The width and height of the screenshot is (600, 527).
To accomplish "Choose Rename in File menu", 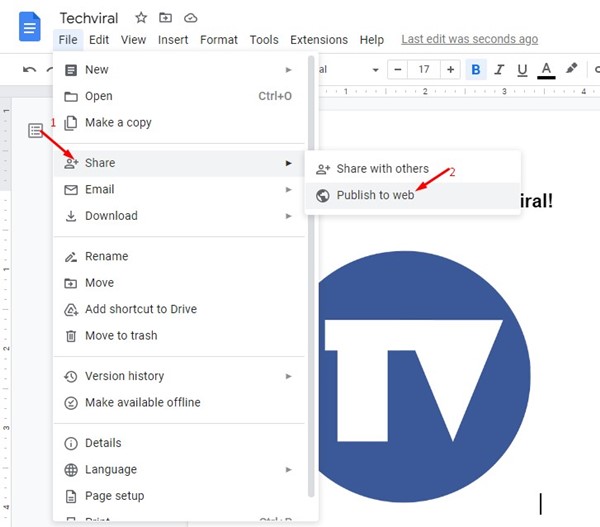I will click(x=178, y=256).
